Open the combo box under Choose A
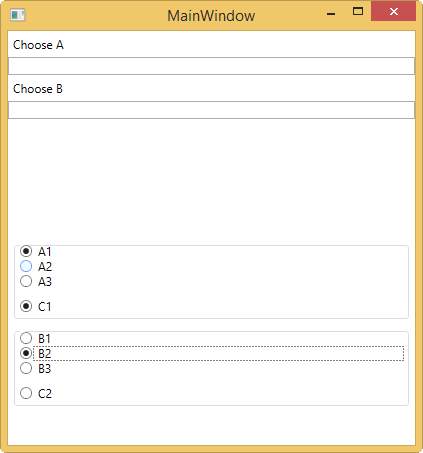 pyautogui.click(x=211, y=66)
